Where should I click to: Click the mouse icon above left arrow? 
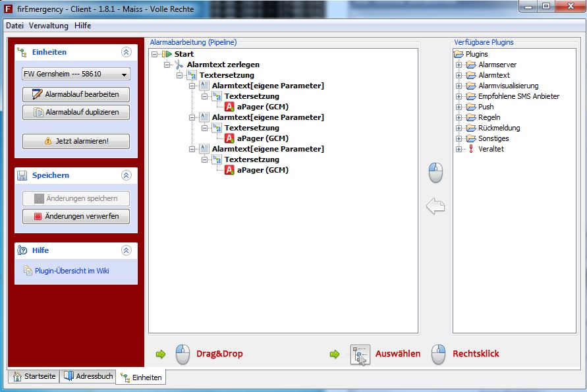coord(435,173)
